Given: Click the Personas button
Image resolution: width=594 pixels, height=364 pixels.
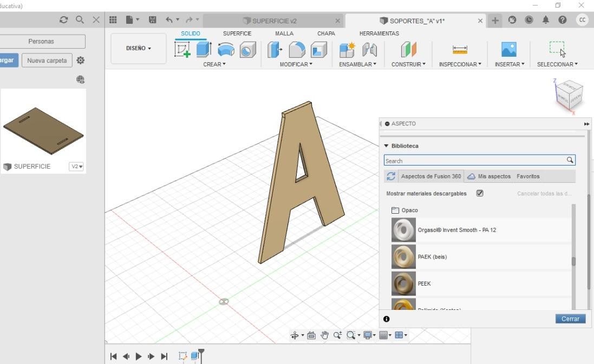Looking at the screenshot, I should click(x=41, y=42).
